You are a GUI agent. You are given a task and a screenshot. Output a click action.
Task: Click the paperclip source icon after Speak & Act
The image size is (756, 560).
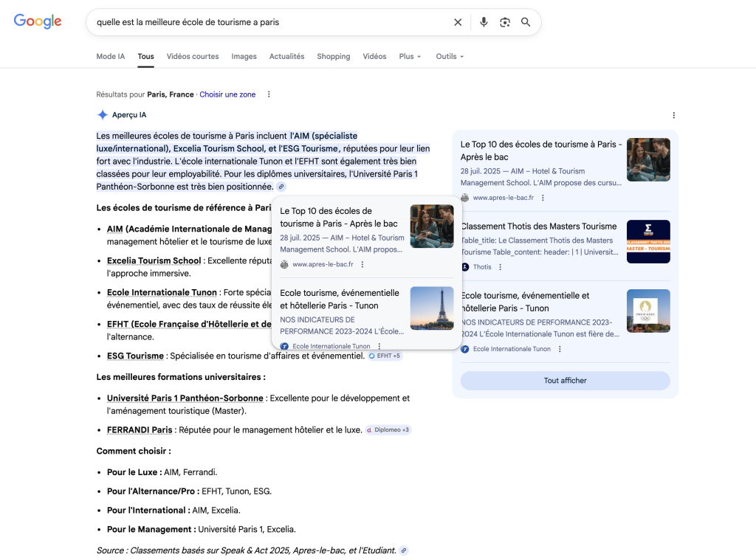(x=403, y=550)
